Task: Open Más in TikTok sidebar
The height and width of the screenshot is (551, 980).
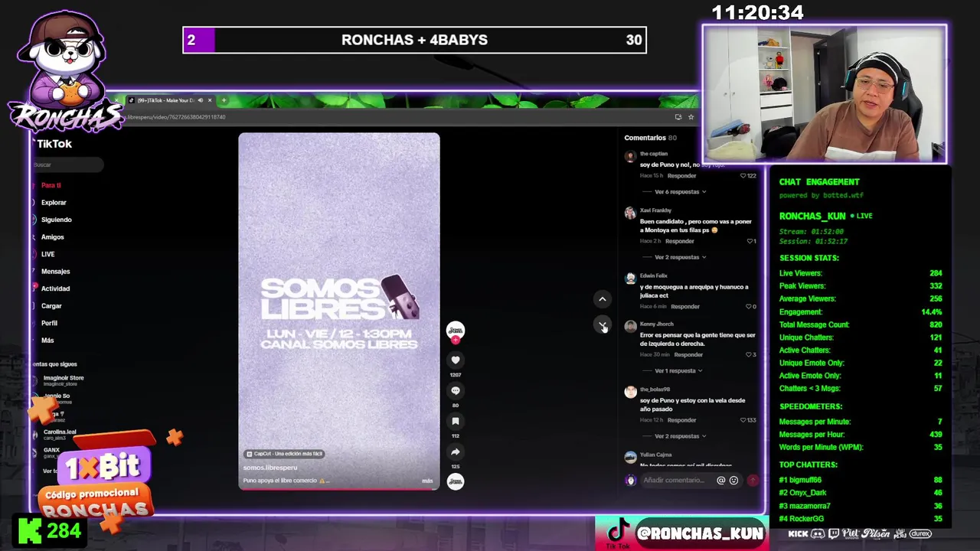Action: [x=47, y=341]
